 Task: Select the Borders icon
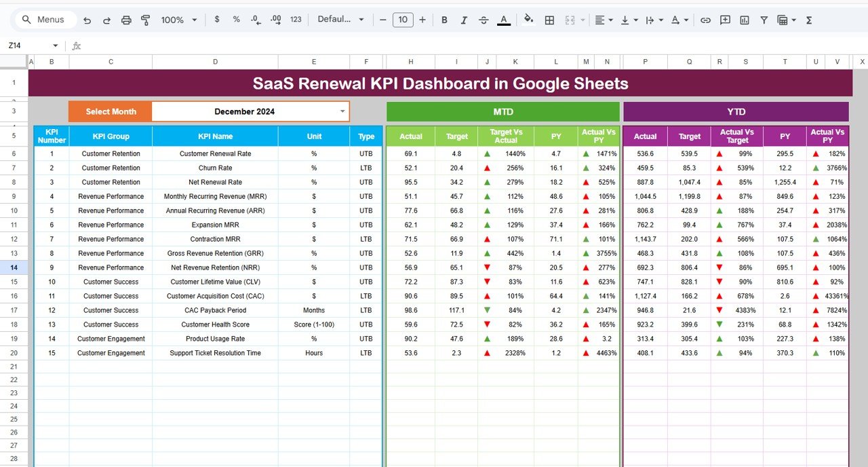(x=549, y=20)
